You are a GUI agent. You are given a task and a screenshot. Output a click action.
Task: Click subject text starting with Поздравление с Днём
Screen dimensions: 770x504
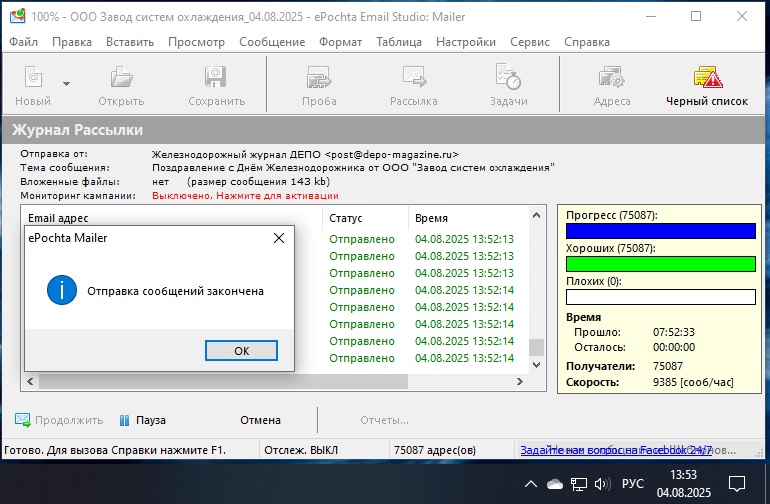(353, 168)
